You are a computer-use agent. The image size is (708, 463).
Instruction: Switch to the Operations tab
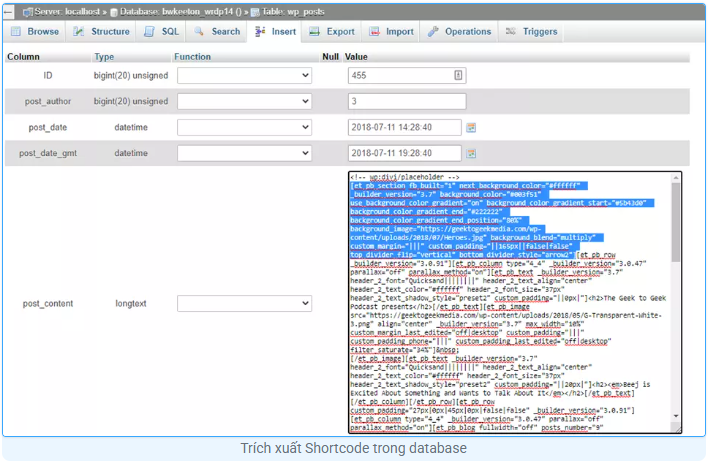pyautogui.click(x=459, y=32)
